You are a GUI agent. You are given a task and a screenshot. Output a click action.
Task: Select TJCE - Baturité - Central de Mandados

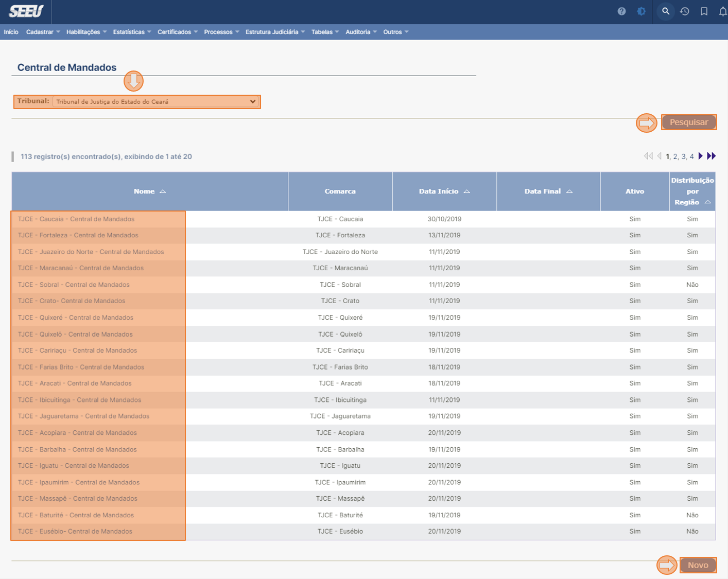point(76,515)
